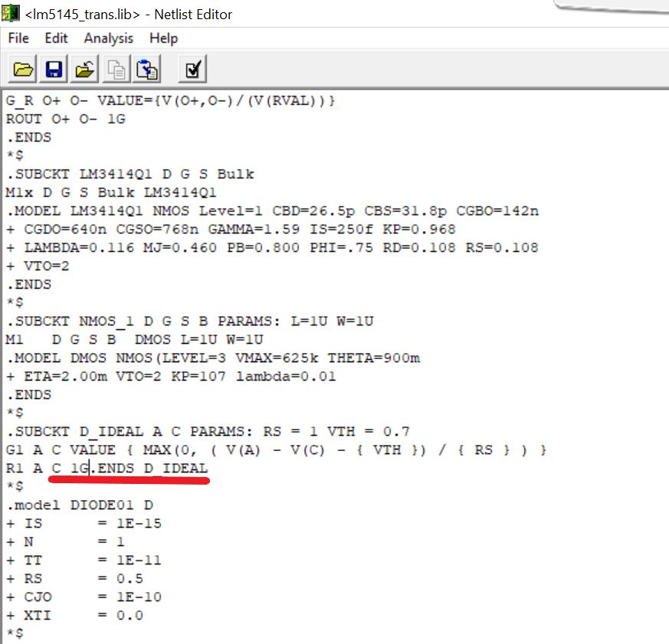Save the netlist with the floppy disk icon

pos(54,69)
